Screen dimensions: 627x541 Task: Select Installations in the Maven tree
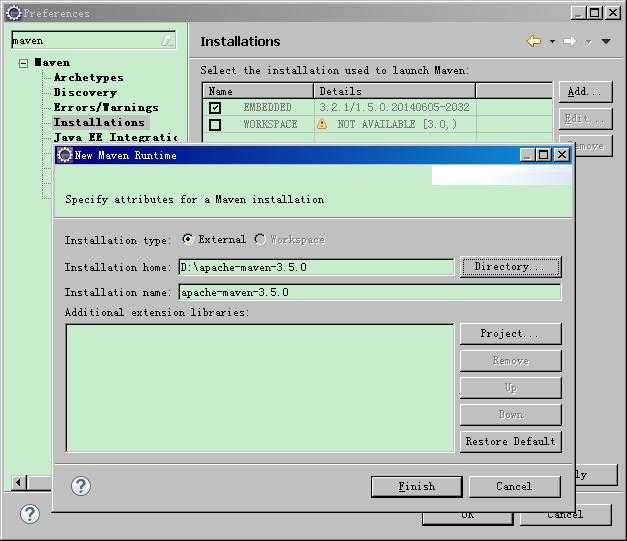(x=99, y=122)
